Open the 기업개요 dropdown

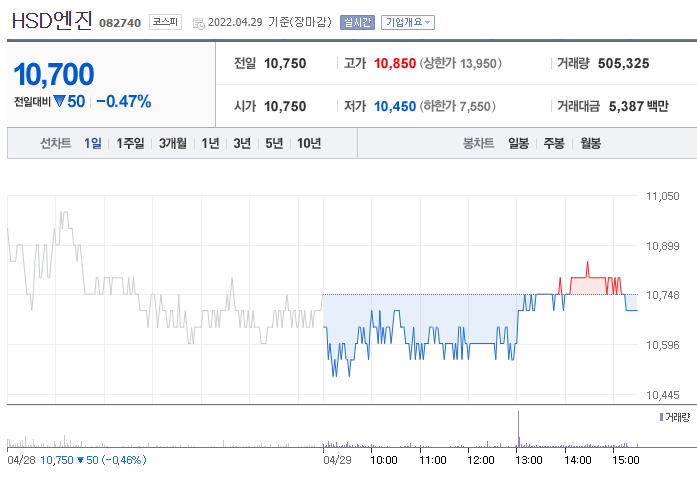coord(408,22)
